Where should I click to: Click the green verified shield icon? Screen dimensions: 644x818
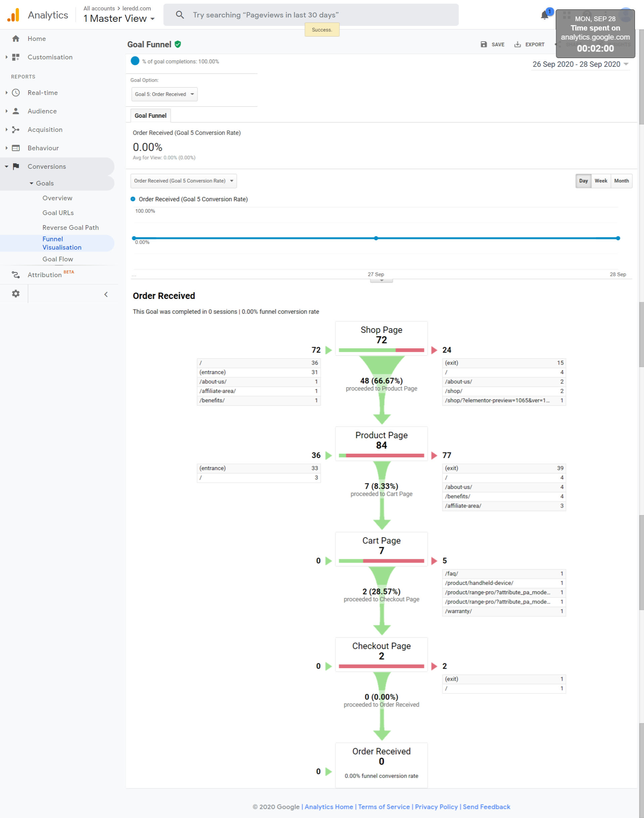(178, 45)
